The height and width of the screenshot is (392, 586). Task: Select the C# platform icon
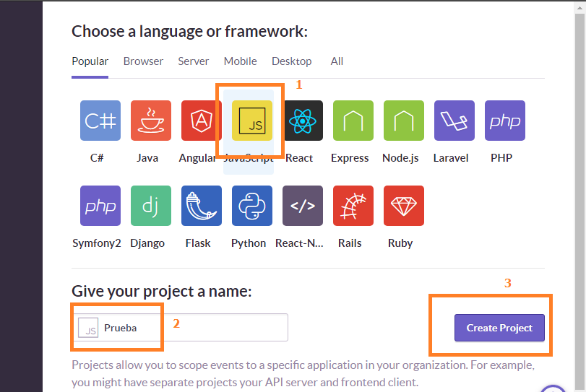(x=100, y=121)
